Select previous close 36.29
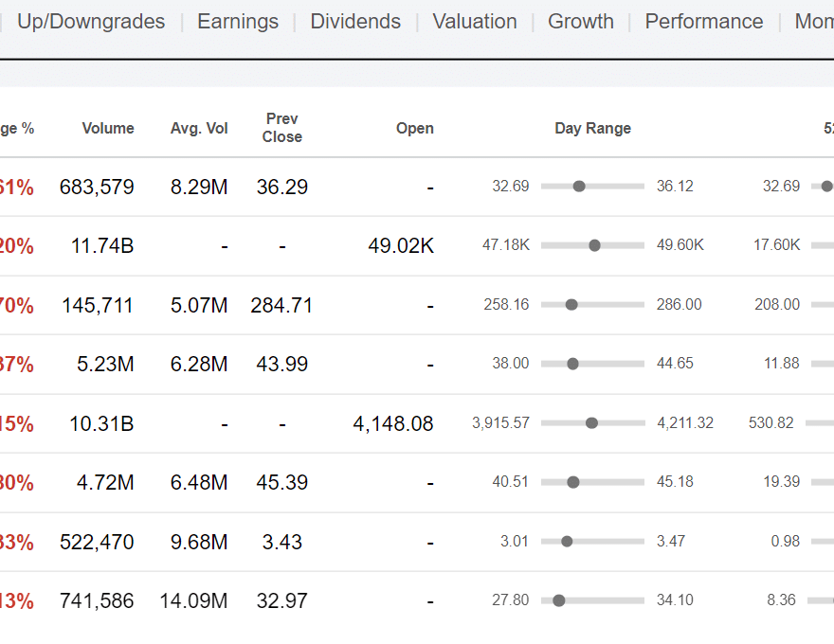Viewport: 834px width, 644px height. click(281, 187)
